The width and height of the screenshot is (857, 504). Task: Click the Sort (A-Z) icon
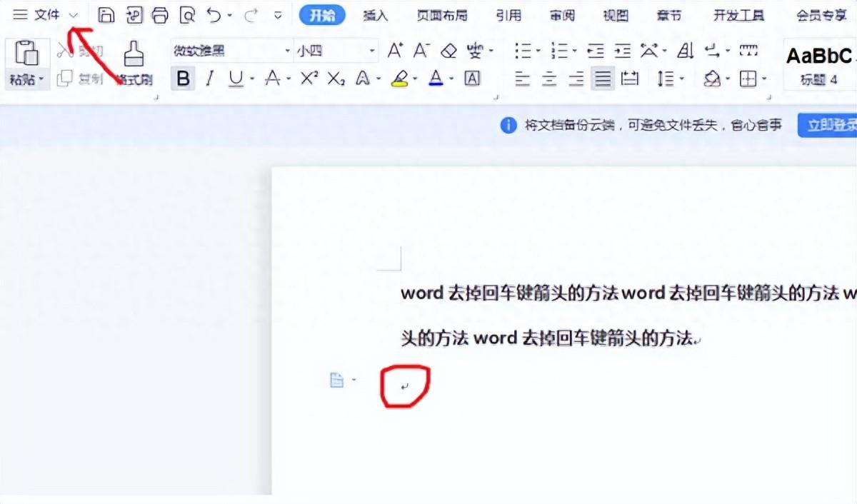pos(686,51)
